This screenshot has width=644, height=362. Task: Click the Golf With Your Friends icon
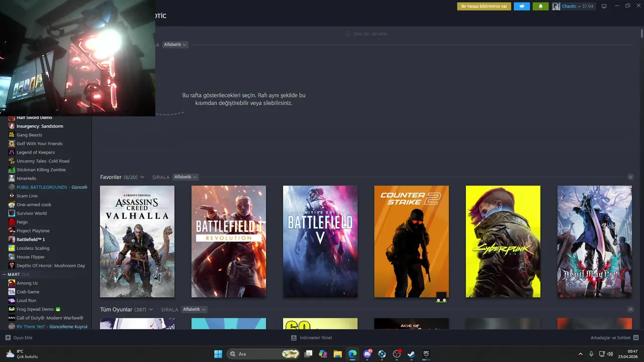12,144
